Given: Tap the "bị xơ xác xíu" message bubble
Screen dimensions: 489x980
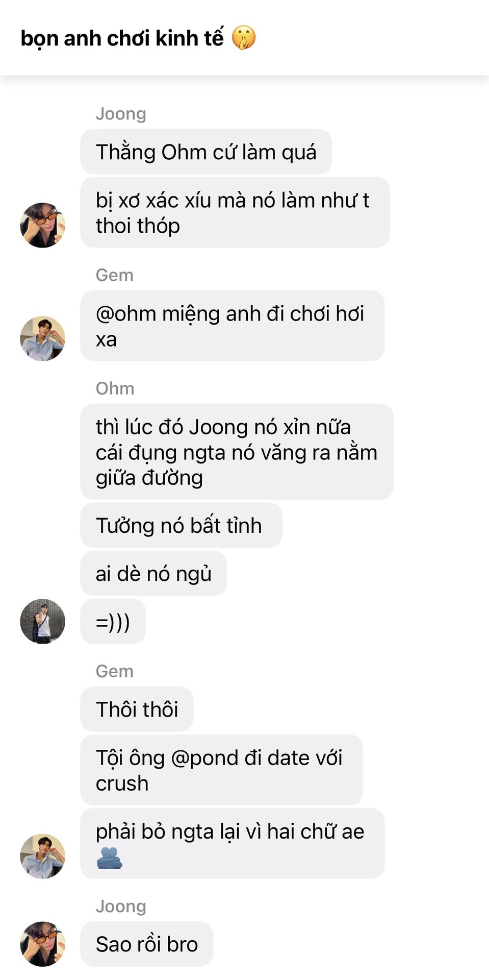Looking at the screenshot, I should pyautogui.click(x=235, y=212).
